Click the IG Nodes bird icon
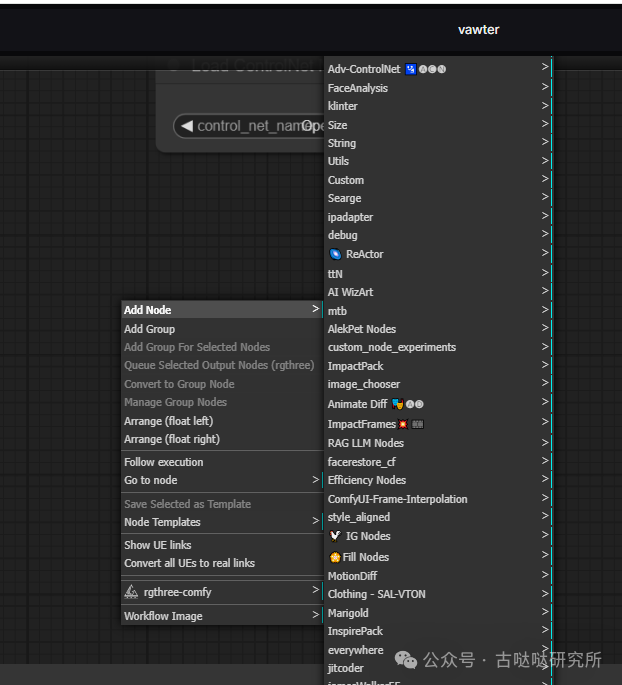Viewport: 622px width, 685px height. pos(335,536)
